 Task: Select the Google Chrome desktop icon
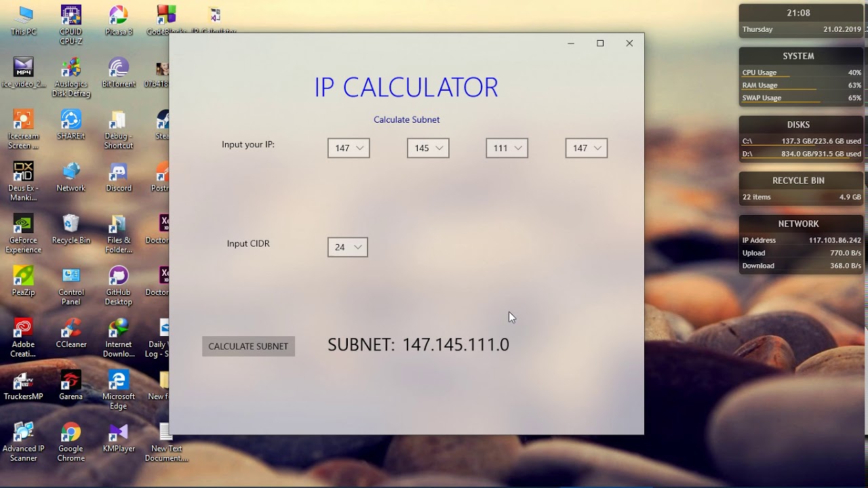tap(71, 443)
